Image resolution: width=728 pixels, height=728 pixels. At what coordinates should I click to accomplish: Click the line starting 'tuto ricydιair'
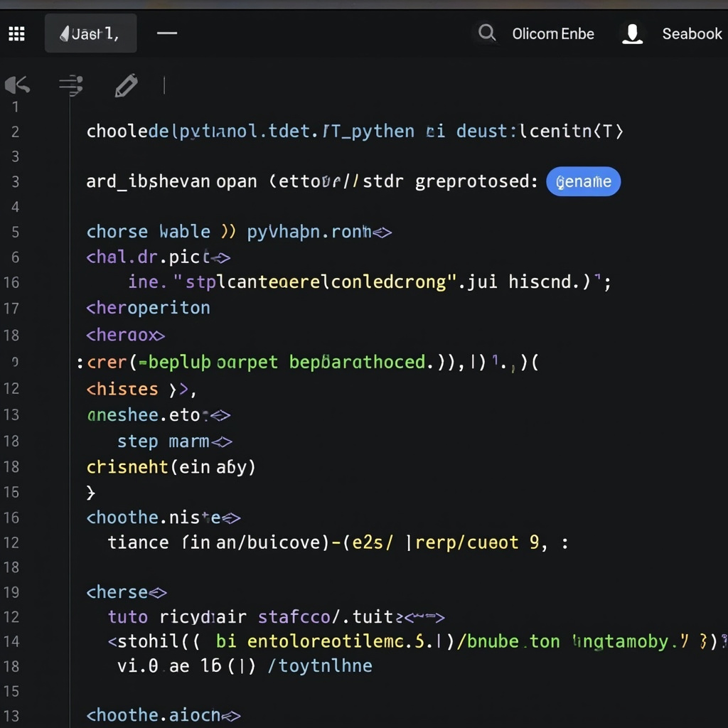pos(277,617)
